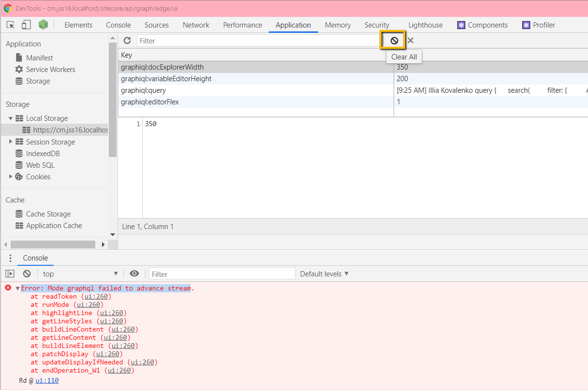
Task: Select the Console drawer tab
Action: coord(35,258)
